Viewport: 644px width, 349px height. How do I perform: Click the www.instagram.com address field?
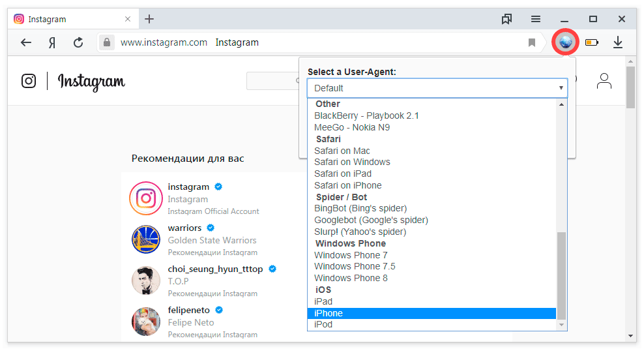pos(164,42)
